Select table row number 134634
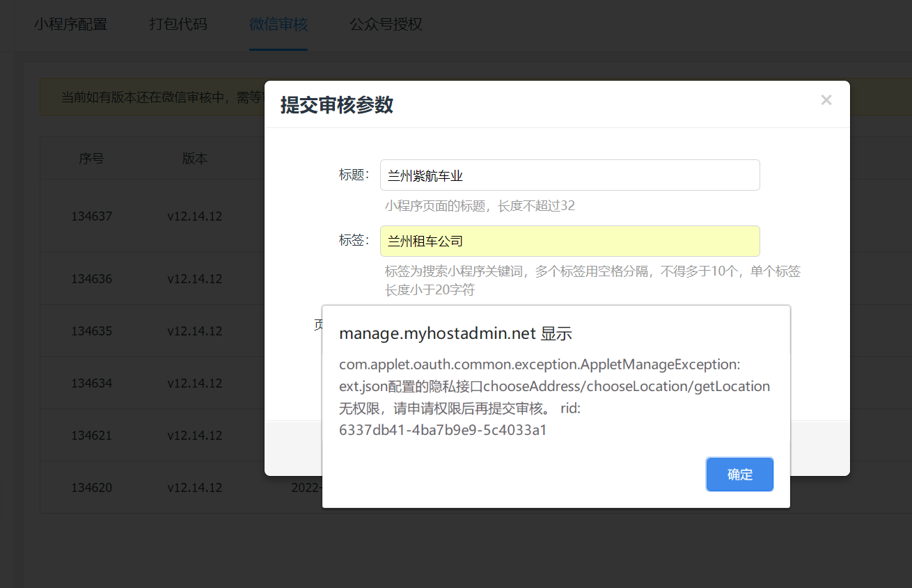 91,383
